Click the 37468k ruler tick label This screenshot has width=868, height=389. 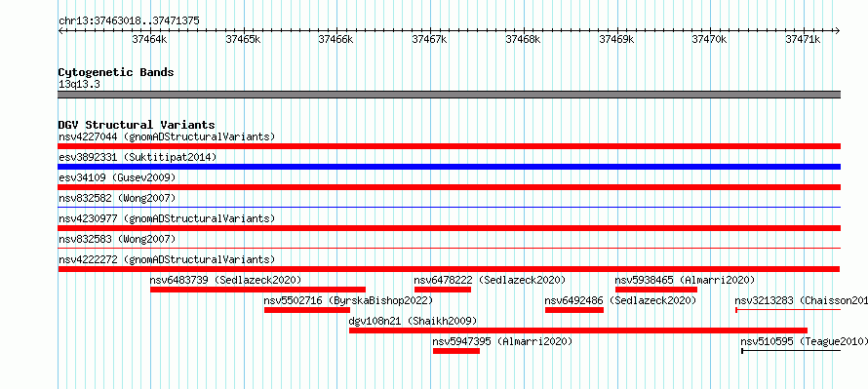coord(524,39)
